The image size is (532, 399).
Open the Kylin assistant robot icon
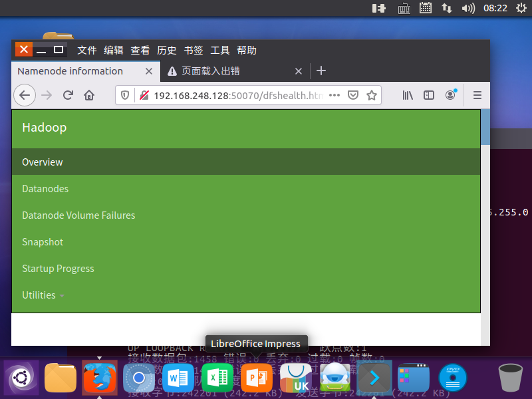click(x=335, y=377)
